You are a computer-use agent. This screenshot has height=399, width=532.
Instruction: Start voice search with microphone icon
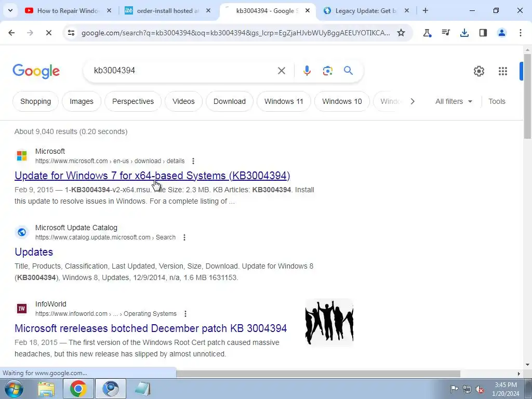point(307,71)
